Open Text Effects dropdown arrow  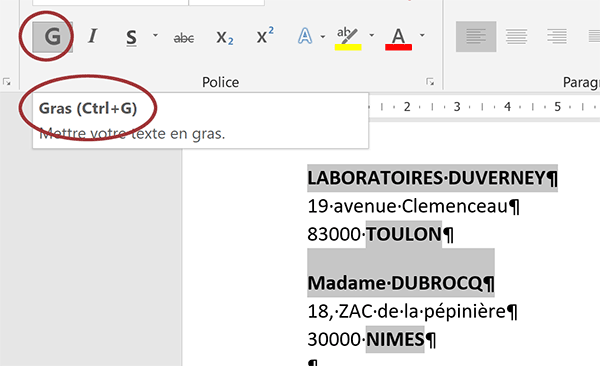coord(323,36)
